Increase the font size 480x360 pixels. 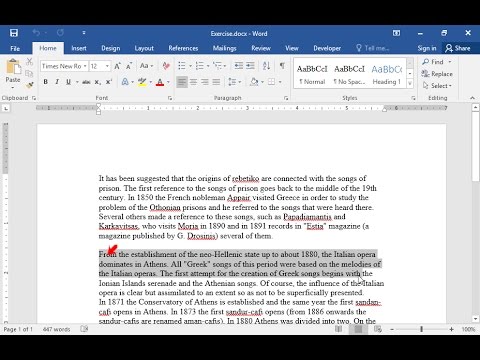click(117, 66)
